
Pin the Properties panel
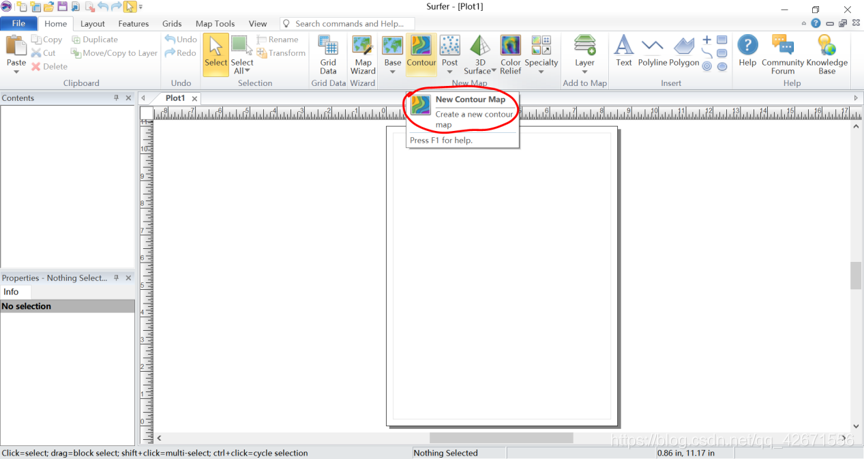coord(116,278)
